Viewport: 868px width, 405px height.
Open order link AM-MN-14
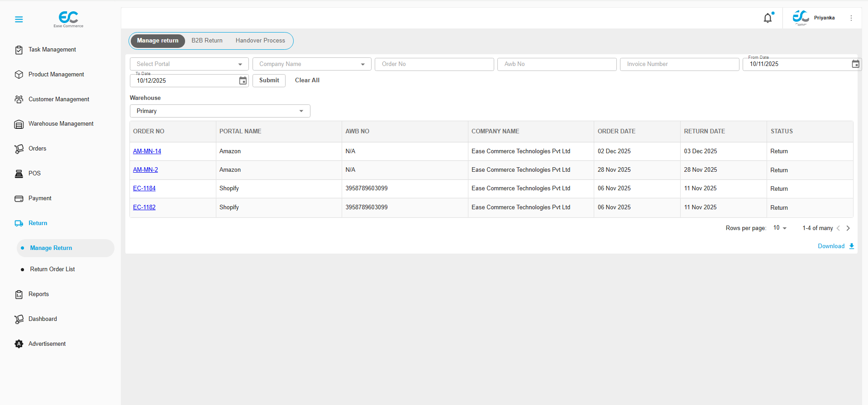147,151
